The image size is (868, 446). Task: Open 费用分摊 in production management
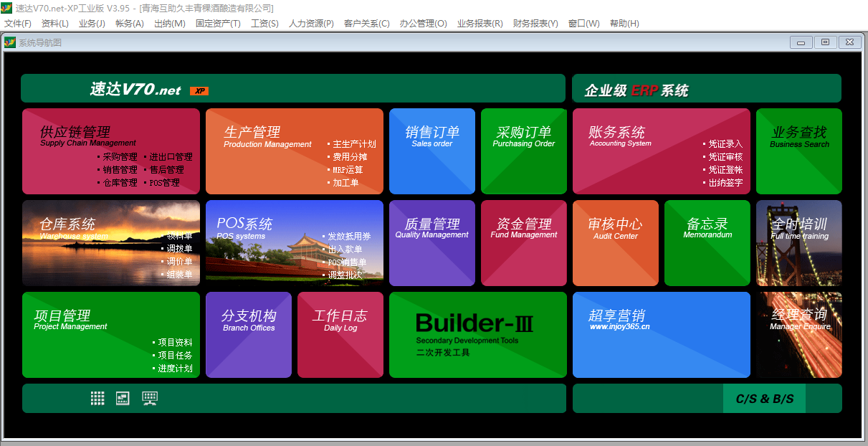click(350, 157)
